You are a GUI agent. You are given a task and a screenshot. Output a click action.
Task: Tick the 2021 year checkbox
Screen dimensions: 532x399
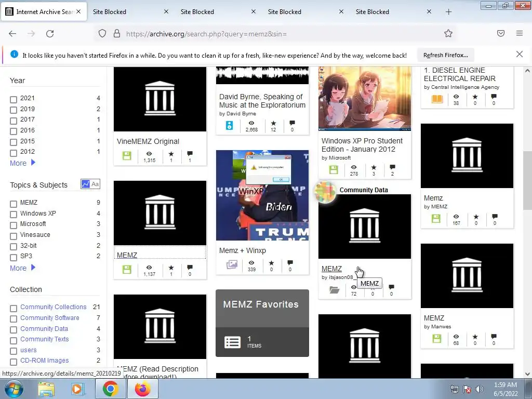(14, 99)
